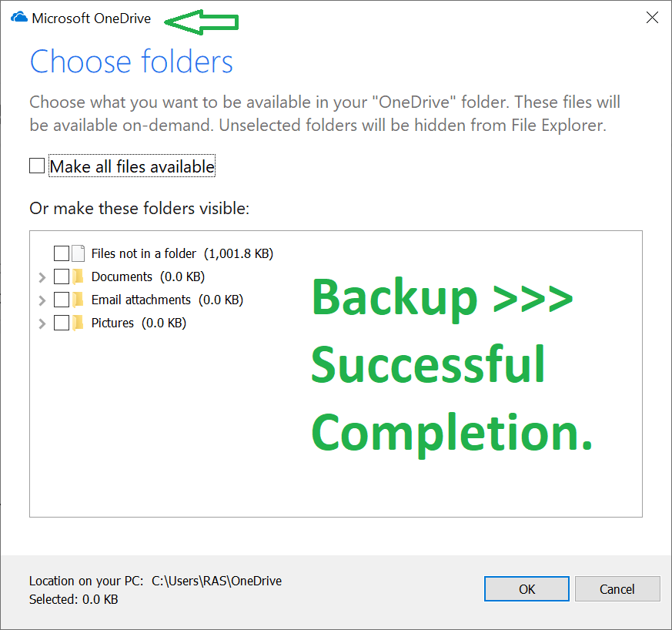The image size is (672, 630).
Task: Tick the Documents folder checkbox
Action: 62,276
